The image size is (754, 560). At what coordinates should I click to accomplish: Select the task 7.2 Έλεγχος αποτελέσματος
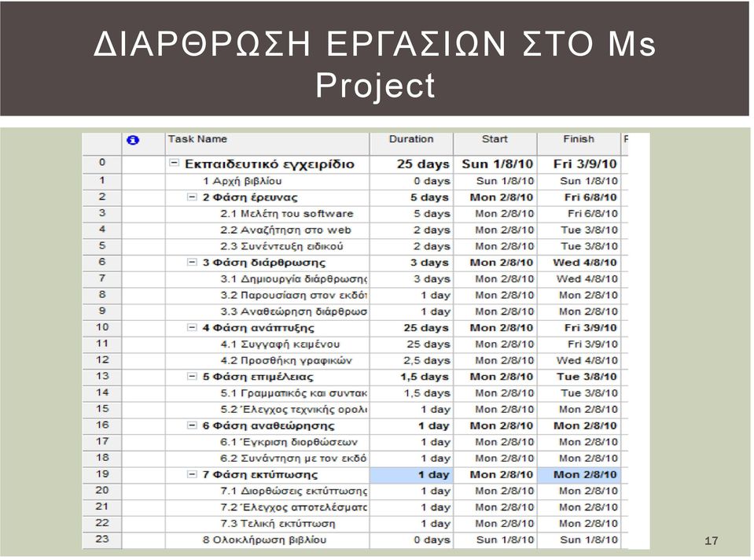click(294, 507)
